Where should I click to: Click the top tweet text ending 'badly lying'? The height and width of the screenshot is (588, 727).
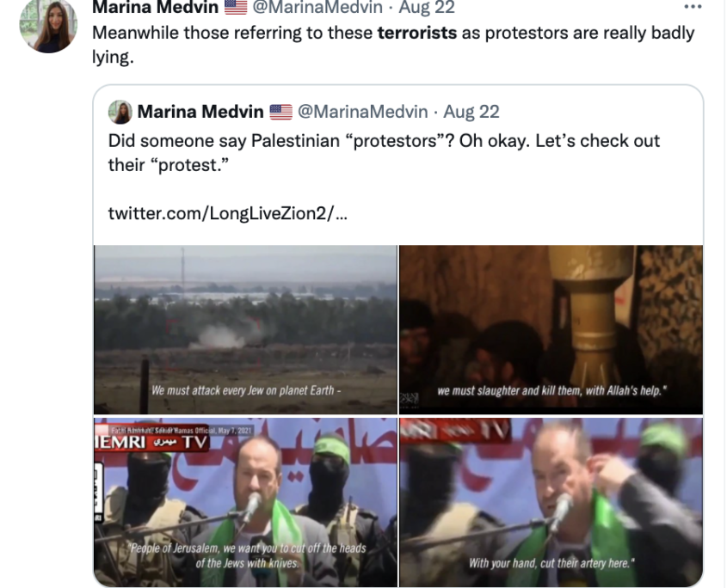(393, 45)
